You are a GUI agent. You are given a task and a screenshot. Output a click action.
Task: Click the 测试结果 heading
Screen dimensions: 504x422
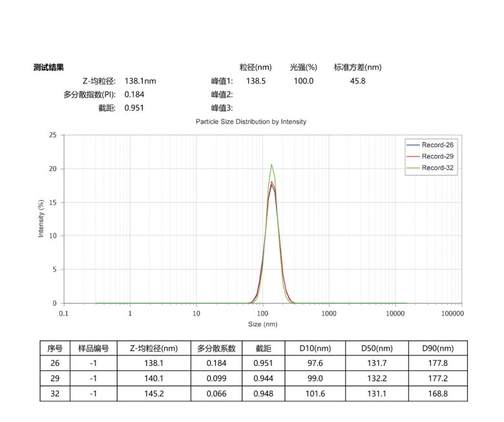coord(48,67)
